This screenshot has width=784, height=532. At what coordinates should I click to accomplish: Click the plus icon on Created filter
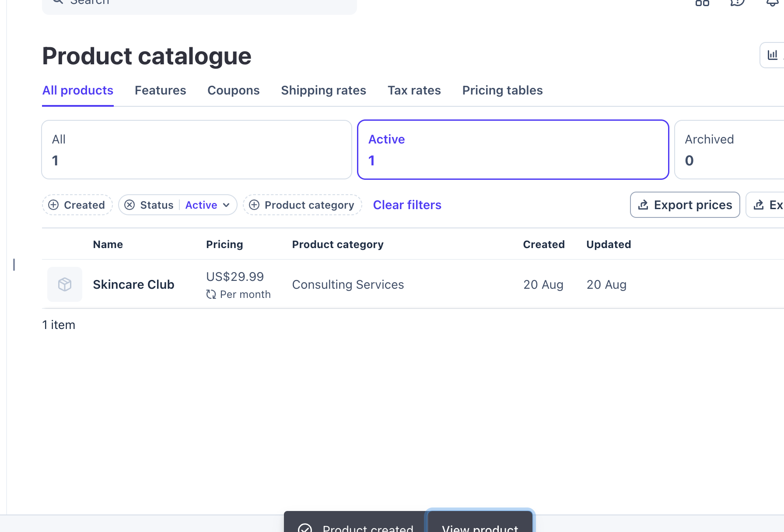pos(53,205)
